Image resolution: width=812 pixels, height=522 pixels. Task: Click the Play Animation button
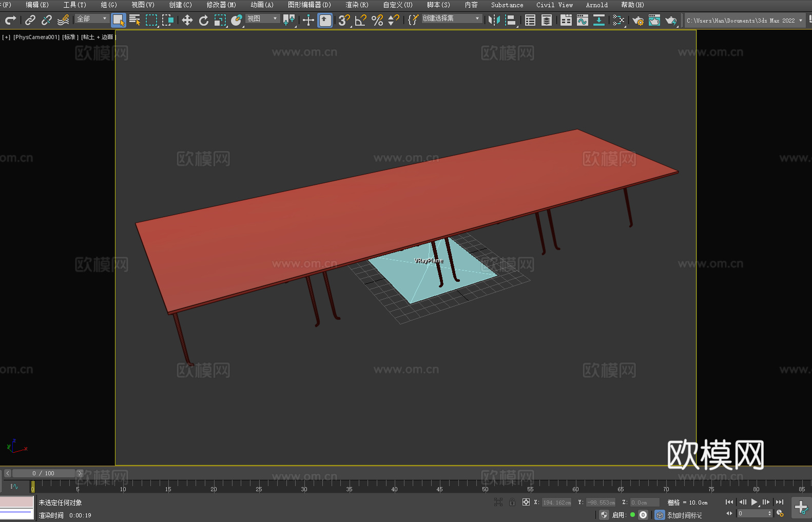point(754,502)
